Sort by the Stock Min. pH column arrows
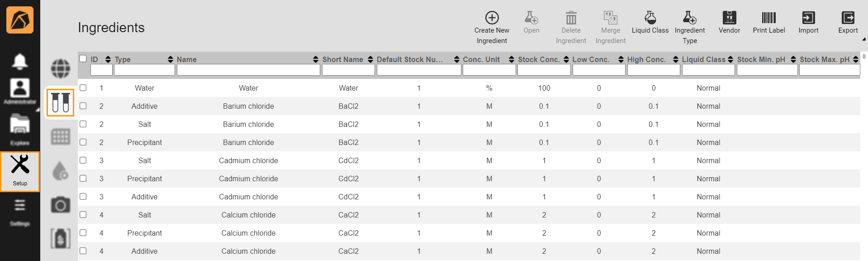Image resolution: width=868 pixels, height=261 pixels. [x=793, y=59]
